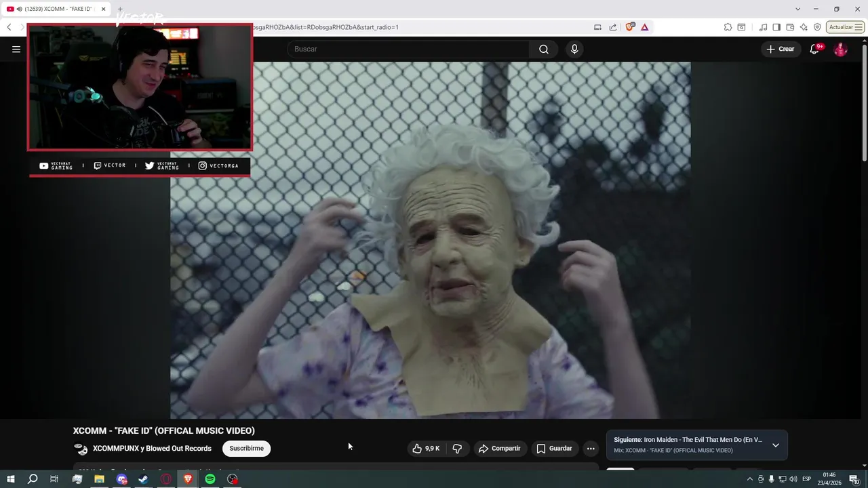Click the share page icon in address bar
868x488 pixels.
[x=613, y=27]
